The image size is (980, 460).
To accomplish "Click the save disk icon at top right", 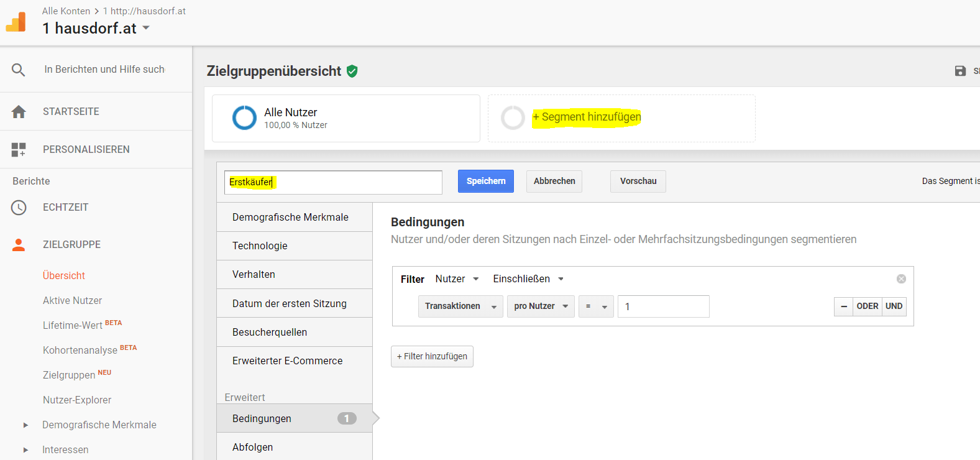I will coord(960,71).
